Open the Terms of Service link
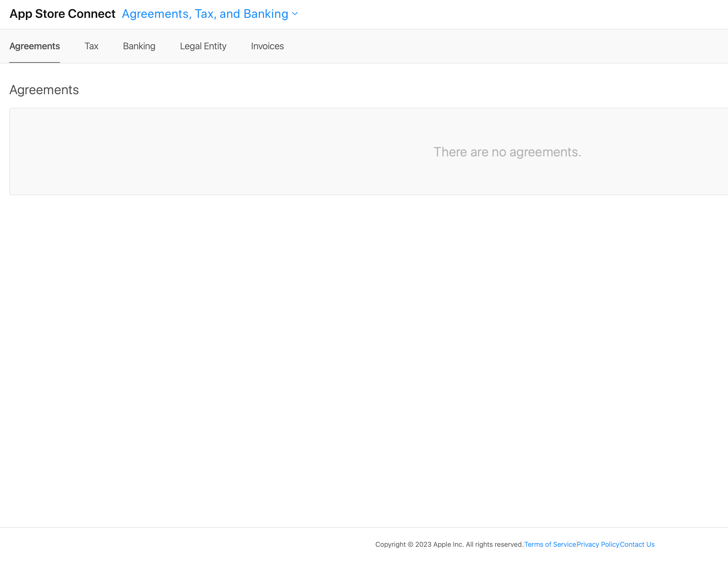The height and width of the screenshot is (580, 728). (x=550, y=544)
